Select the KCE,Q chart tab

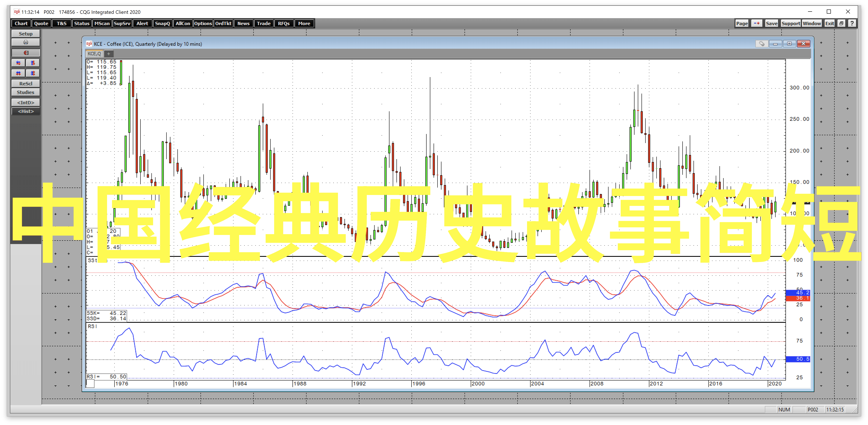point(94,54)
